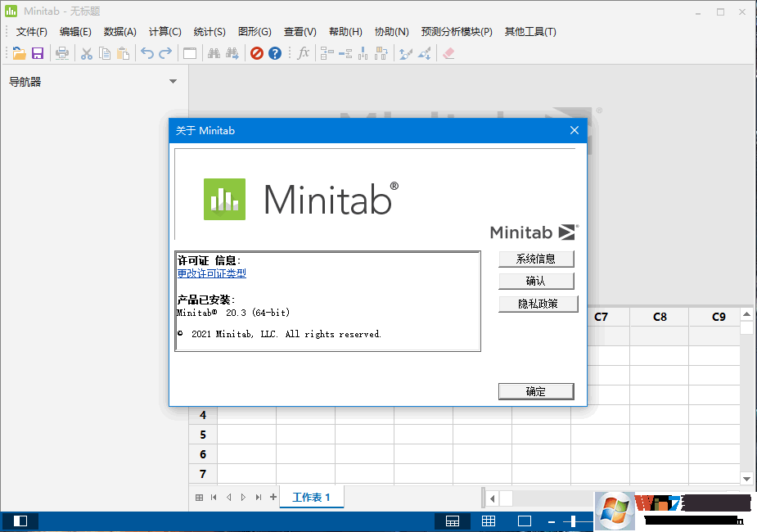Click the Find binoculars icon
Viewport: 757px width, 532px height.
point(214,53)
